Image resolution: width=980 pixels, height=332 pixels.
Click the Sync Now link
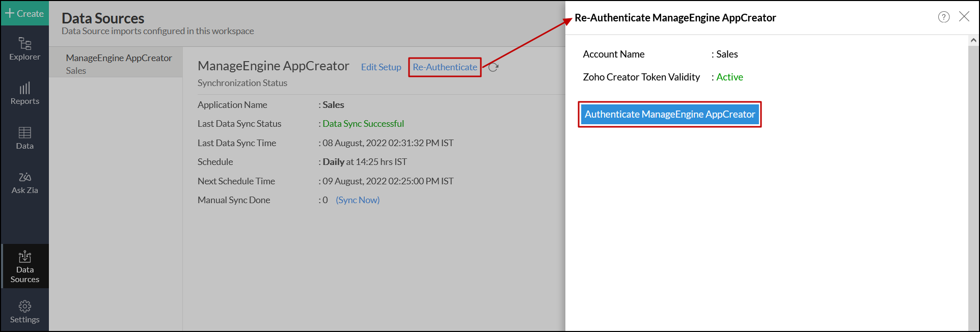point(358,200)
